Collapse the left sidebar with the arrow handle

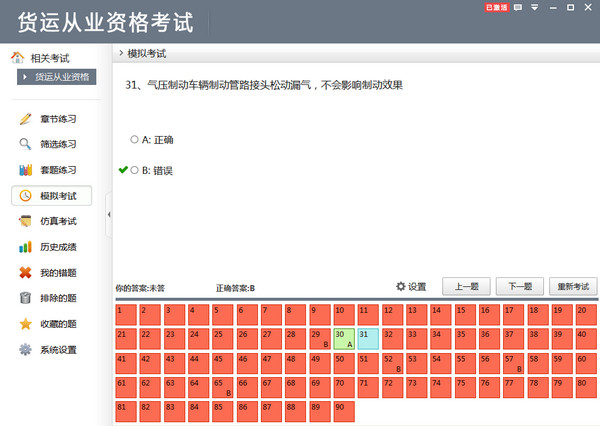pyautogui.click(x=108, y=215)
